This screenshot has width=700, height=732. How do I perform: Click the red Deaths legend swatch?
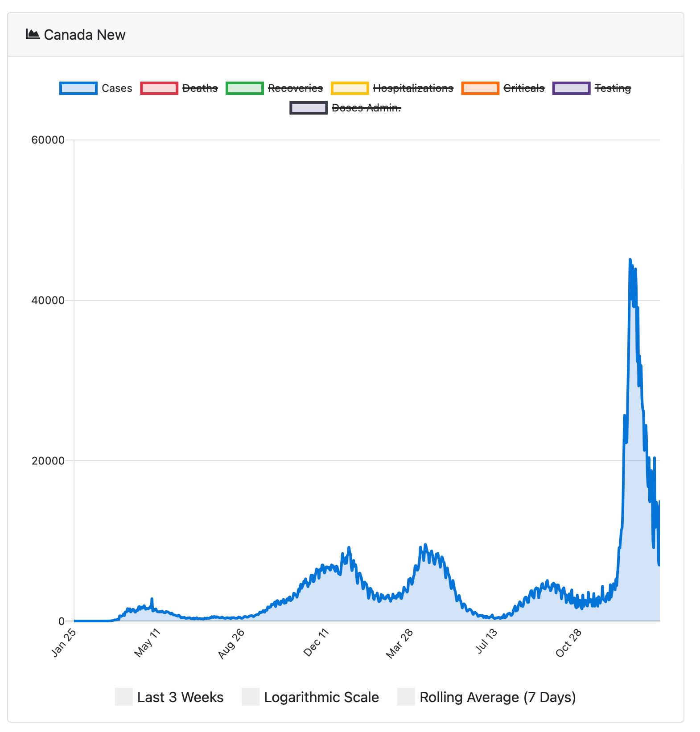(159, 88)
